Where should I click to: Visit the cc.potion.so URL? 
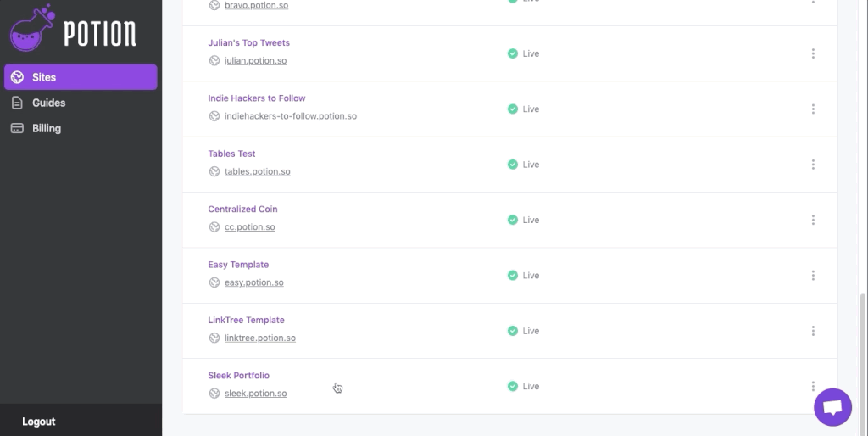coord(250,226)
